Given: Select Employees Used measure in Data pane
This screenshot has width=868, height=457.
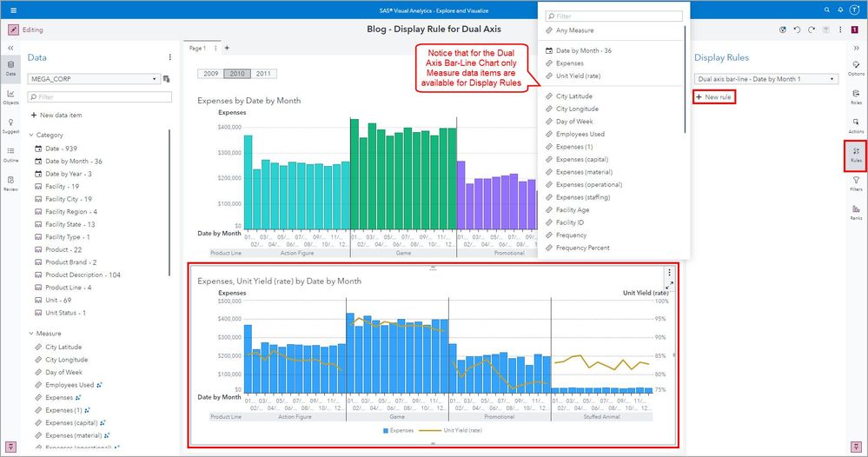Looking at the screenshot, I should 70,385.
